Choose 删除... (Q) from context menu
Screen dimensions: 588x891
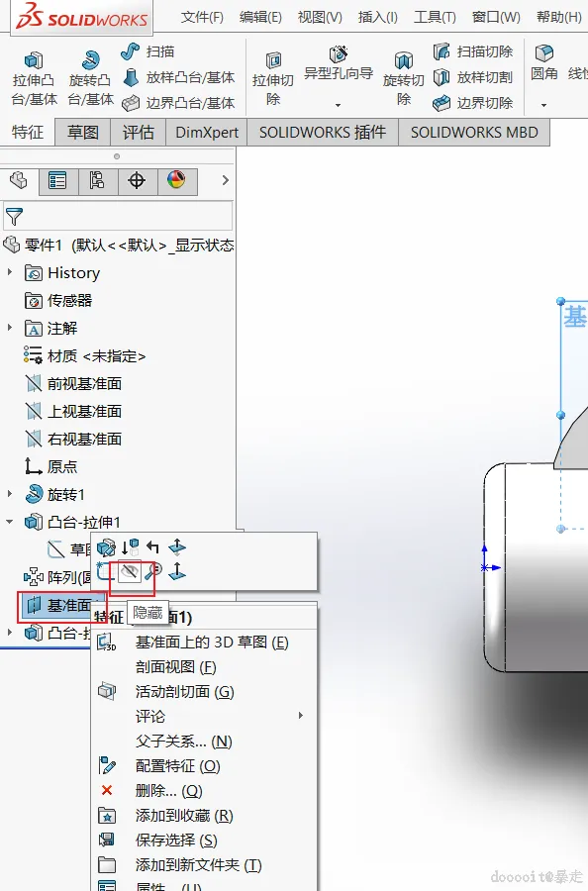pyautogui.click(x=204, y=790)
